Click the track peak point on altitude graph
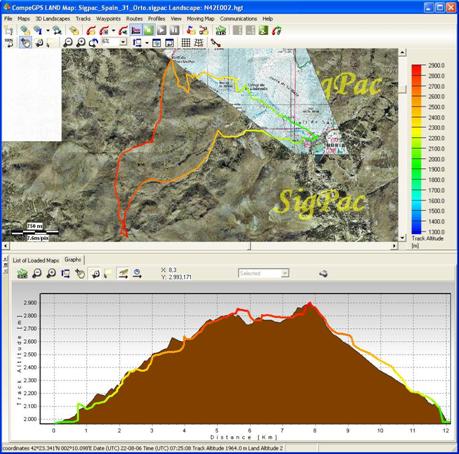 click(x=310, y=303)
